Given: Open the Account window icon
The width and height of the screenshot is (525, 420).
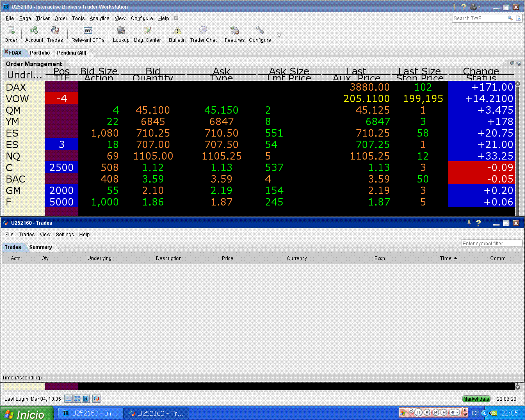Looking at the screenshot, I should 34,34.
